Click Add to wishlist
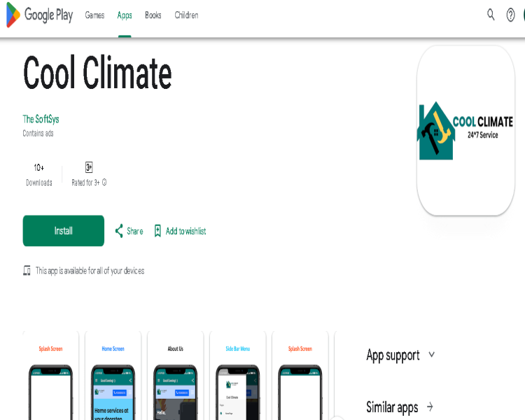This screenshot has height=420, width=525. [185, 231]
